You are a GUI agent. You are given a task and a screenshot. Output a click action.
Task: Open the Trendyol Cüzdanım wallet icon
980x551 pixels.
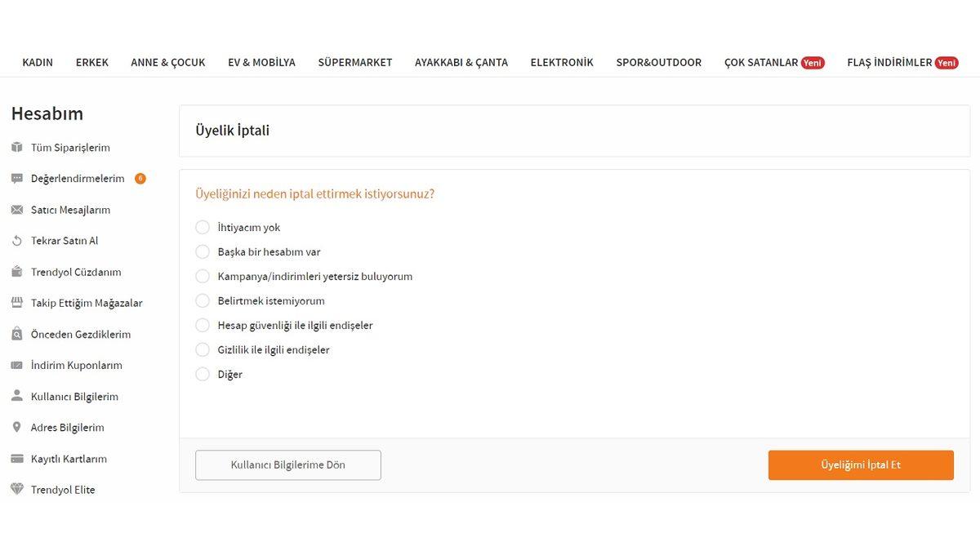tap(16, 271)
